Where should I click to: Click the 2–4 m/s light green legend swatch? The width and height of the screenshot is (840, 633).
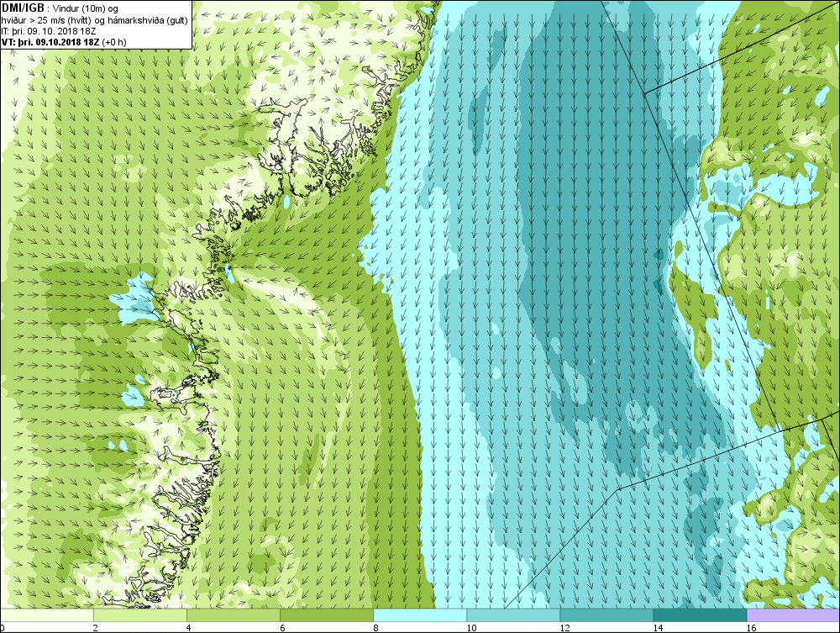pos(139,615)
